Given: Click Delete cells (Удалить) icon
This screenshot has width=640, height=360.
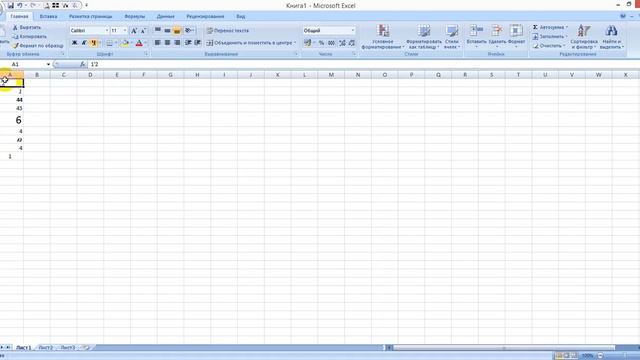Looking at the screenshot, I should tap(497, 31).
